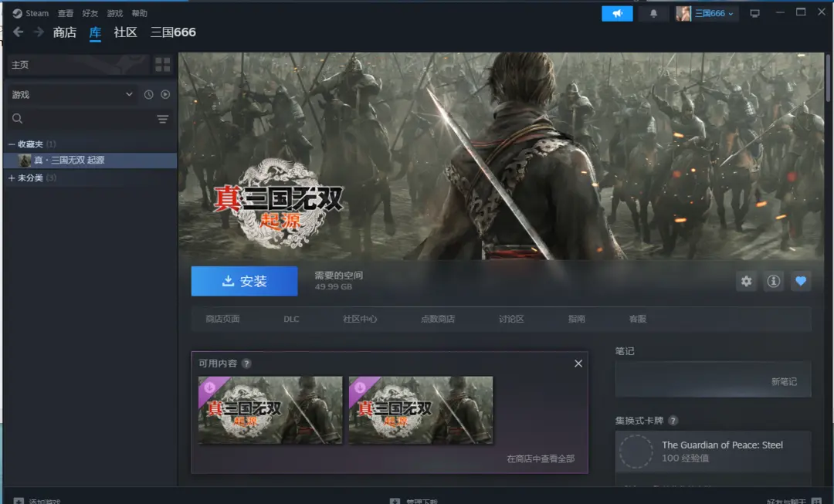Open game settings gear icon
The image size is (834, 504).
[746, 281]
